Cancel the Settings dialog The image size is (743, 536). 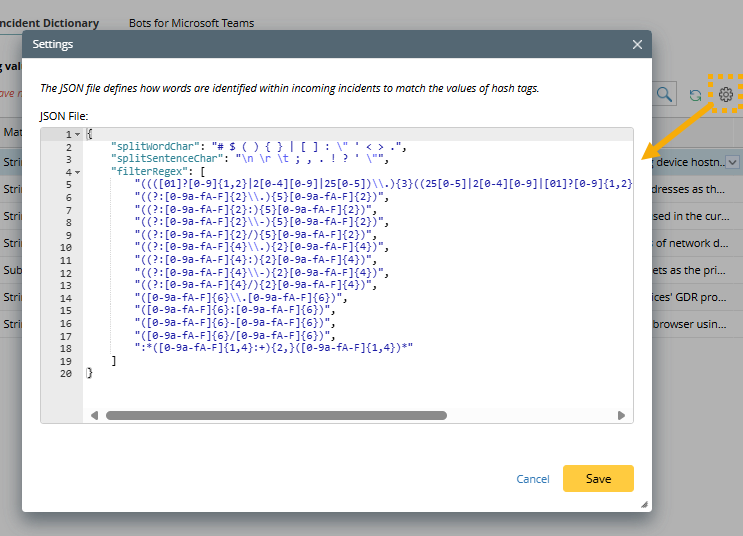pyautogui.click(x=533, y=479)
